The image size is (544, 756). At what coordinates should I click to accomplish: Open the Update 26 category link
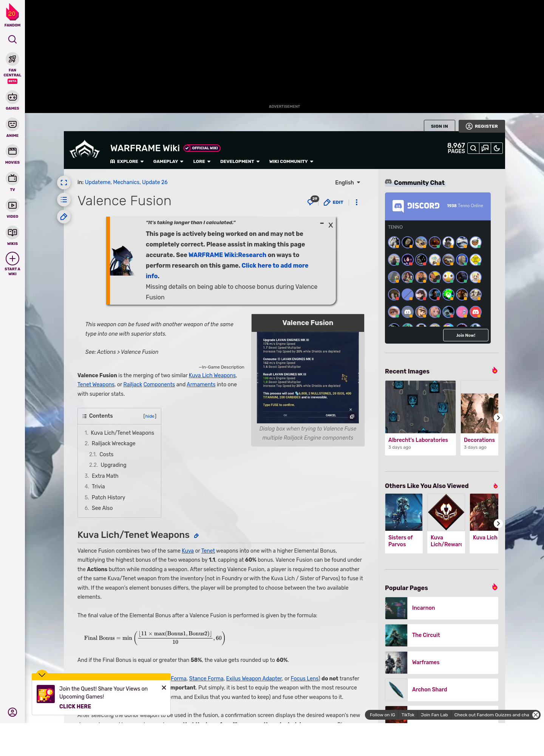pyautogui.click(x=155, y=182)
